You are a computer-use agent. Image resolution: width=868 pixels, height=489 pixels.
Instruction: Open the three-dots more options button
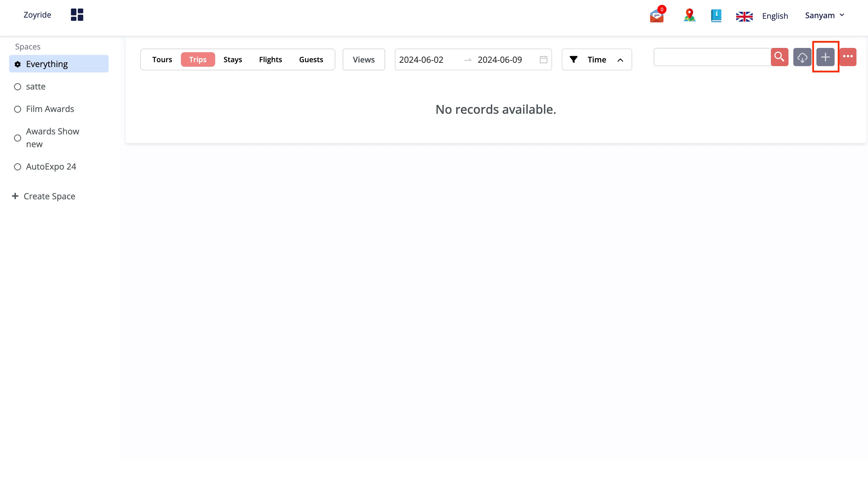[x=848, y=57]
